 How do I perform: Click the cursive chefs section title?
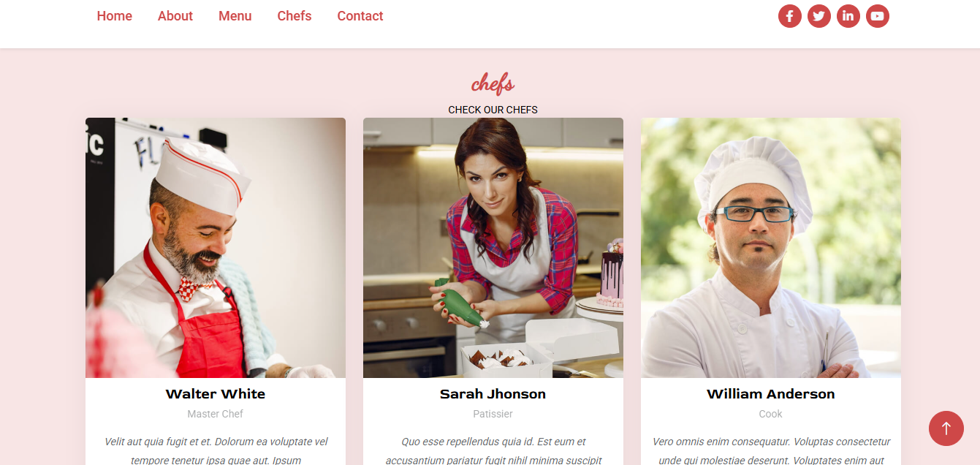(x=493, y=84)
